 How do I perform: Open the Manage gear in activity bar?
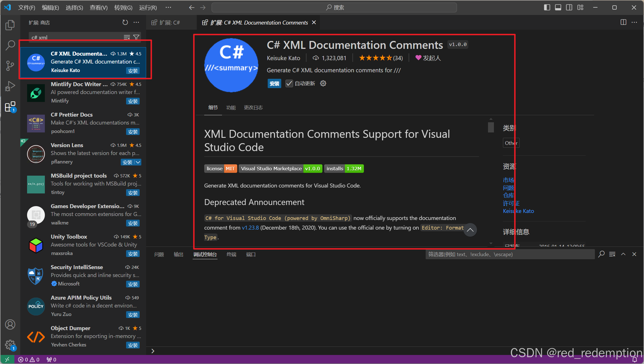coord(10,345)
